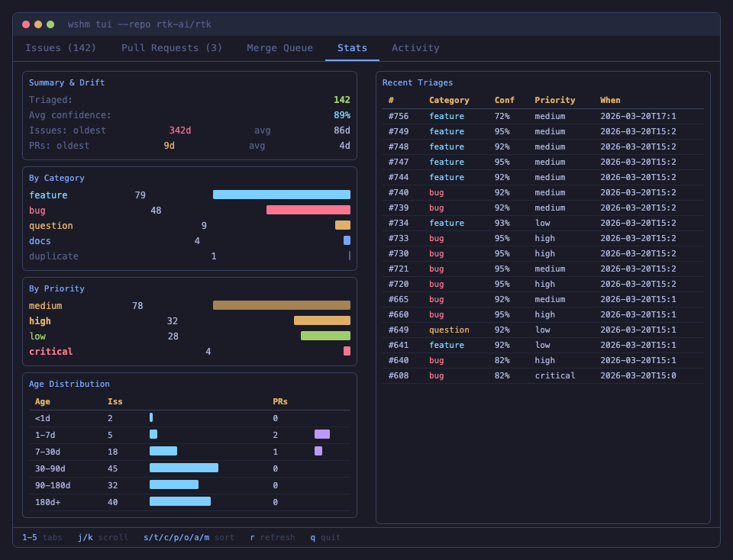Image resolution: width=733 pixels, height=560 pixels.
Task: Click the feature category bar
Action: (281, 195)
